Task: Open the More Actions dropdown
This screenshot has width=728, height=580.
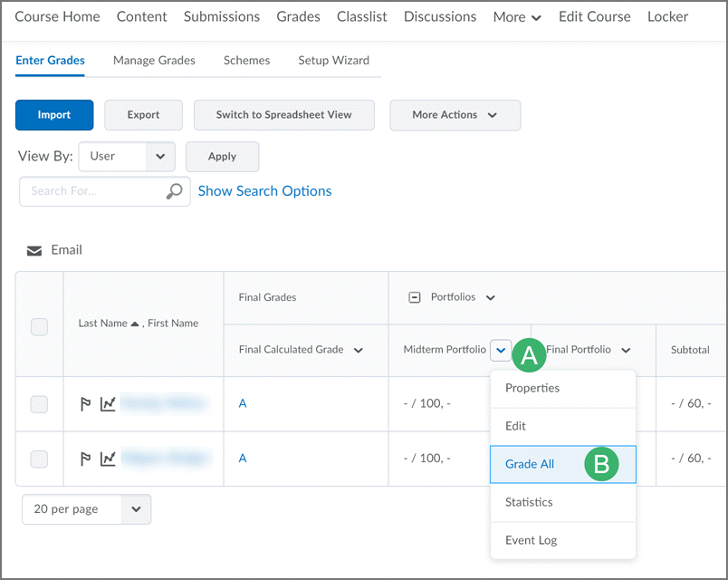Action: (455, 115)
